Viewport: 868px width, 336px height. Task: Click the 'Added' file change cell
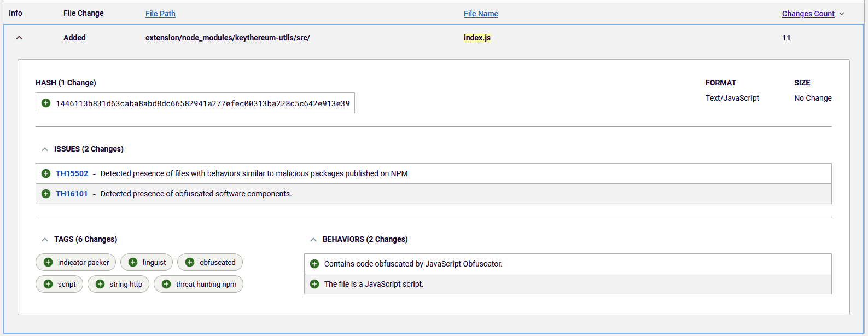tap(74, 38)
